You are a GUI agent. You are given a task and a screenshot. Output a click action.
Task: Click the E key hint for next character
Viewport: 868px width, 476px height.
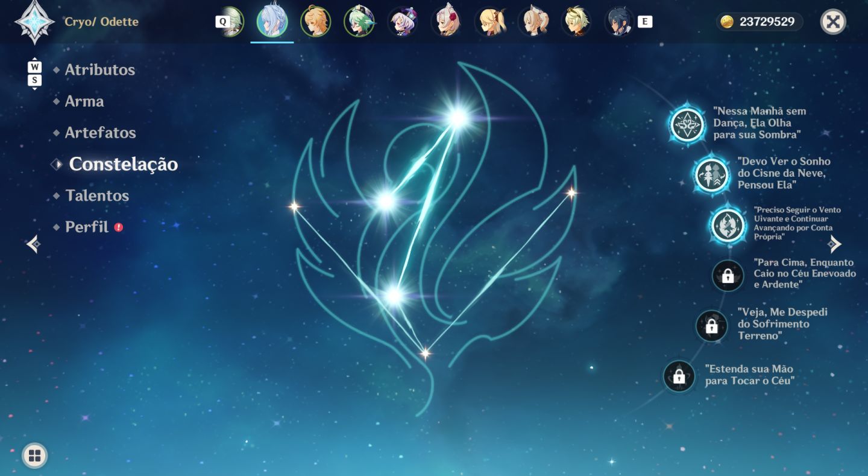(644, 22)
